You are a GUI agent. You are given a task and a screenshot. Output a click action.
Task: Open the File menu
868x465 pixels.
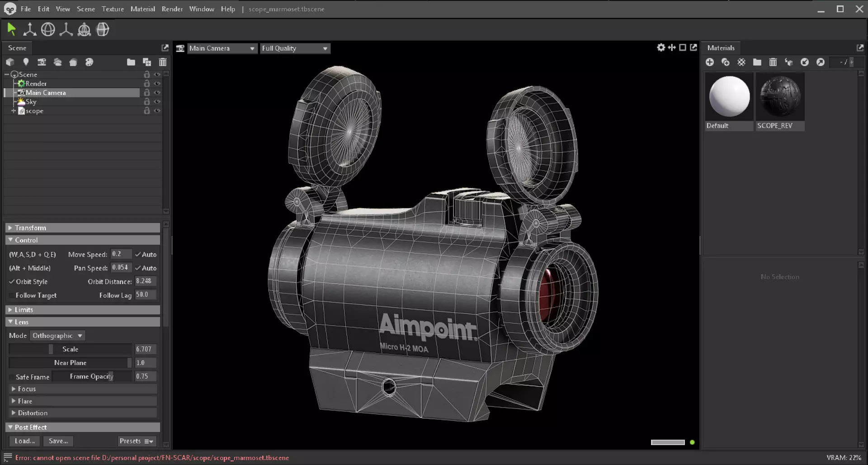pyautogui.click(x=26, y=9)
